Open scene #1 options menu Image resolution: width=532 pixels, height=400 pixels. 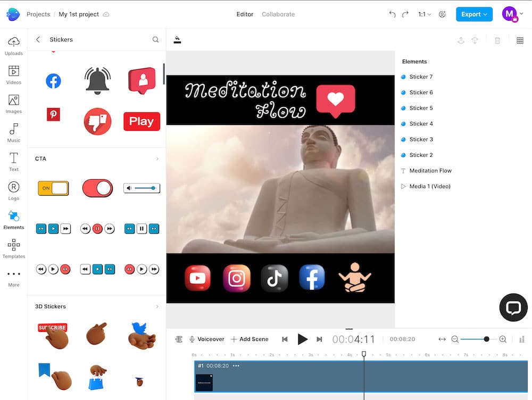236,366
